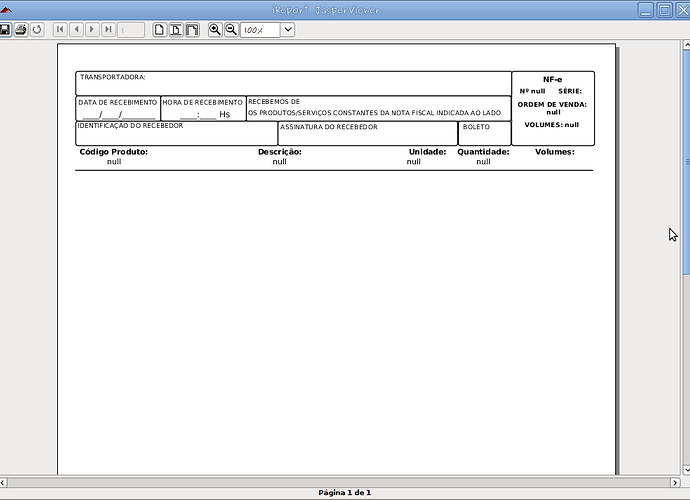Go to the last page
Screen dimensions: 690x500
tap(108, 30)
